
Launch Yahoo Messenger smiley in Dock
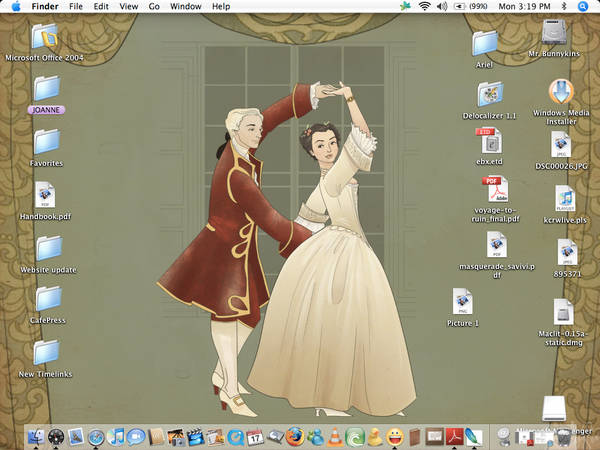(x=395, y=437)
